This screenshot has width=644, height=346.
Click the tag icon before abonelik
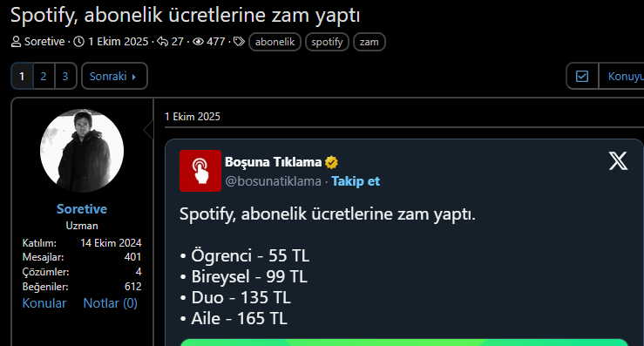(239, 42)
